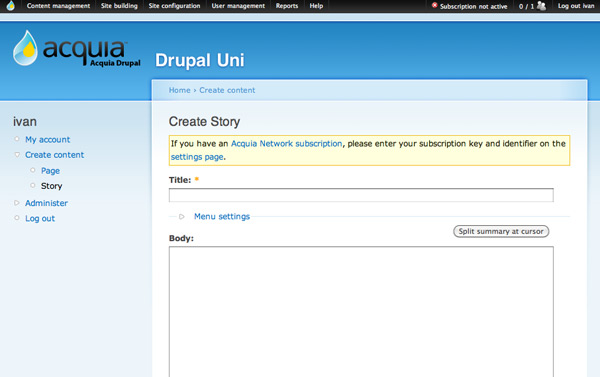Image resolution: width=600 pixels, height=377 pixels.
Task: Click the 0 / 1 user counter
Action: click(526, 6)
